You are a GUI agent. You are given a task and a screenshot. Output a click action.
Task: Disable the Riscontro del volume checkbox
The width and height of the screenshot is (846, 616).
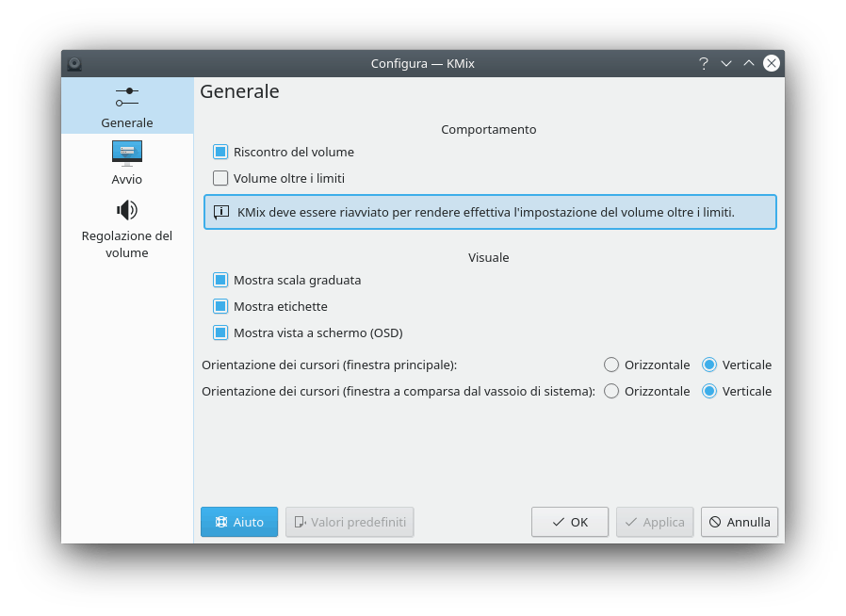pyautogui.click(x=220, y=152)
